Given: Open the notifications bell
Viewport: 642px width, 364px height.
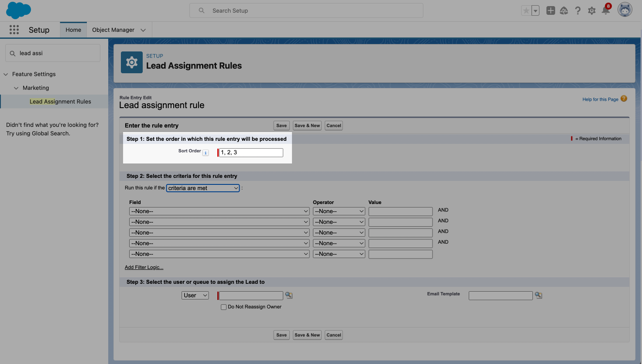Looking at the screenshot, I should 606,10.
